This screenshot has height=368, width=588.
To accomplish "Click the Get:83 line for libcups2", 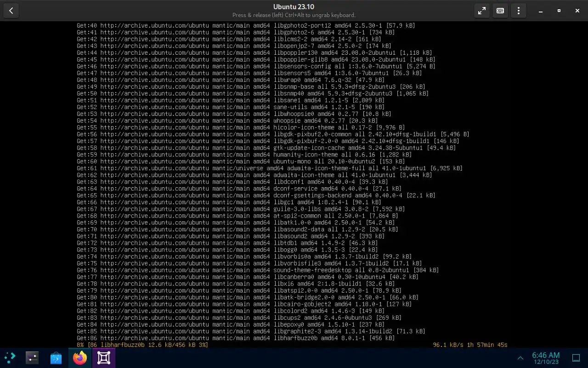I will coord(239,317).
